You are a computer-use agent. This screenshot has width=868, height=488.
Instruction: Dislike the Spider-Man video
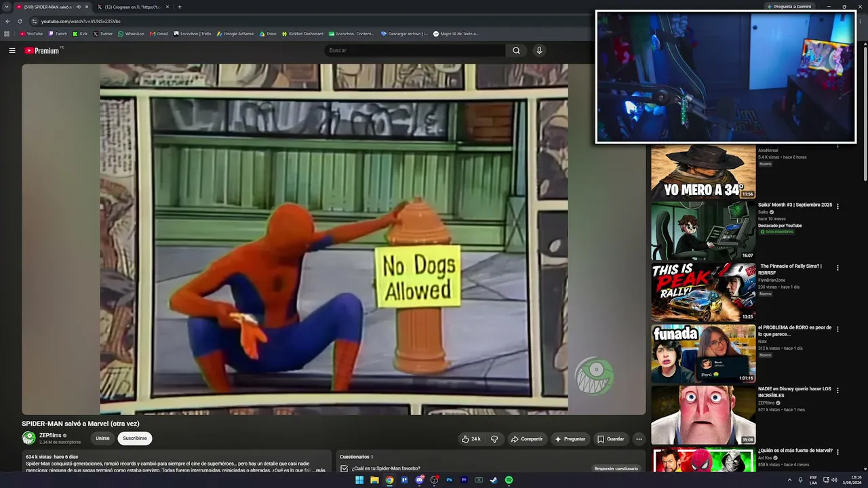(x=494, y=439)
